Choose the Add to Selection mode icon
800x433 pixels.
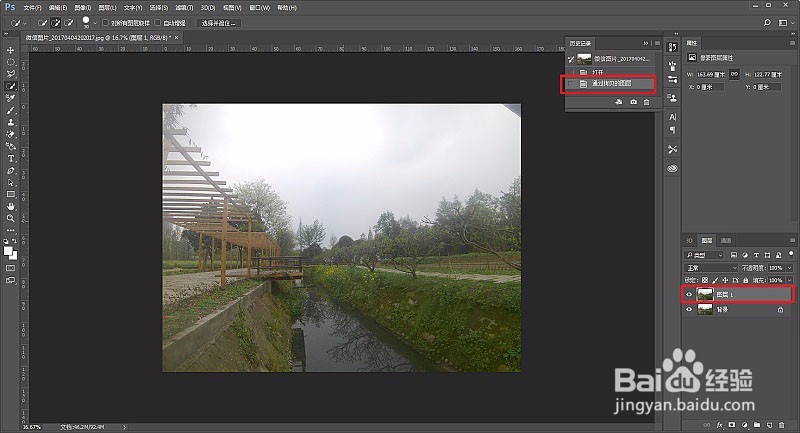(56, 23)
